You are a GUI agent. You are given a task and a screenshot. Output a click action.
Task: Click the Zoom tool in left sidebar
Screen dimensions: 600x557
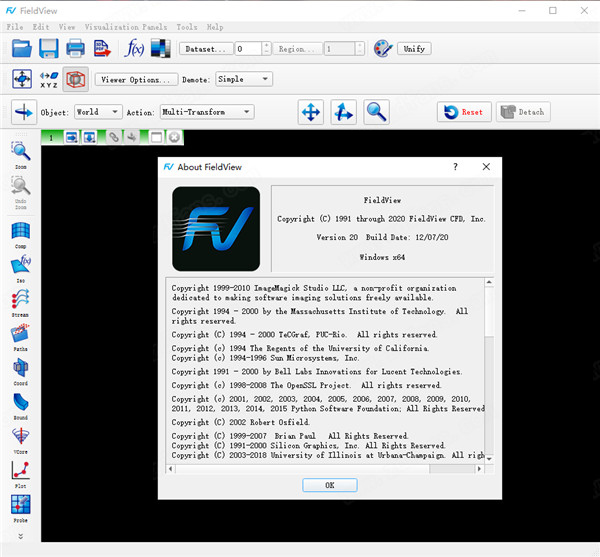[x=21, y=156]
